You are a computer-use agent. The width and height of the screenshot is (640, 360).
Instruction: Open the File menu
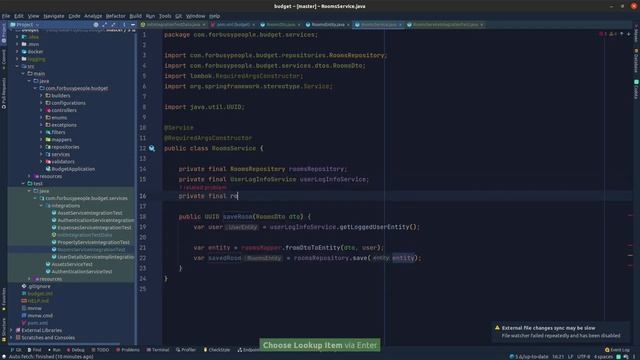click(6, 16)
